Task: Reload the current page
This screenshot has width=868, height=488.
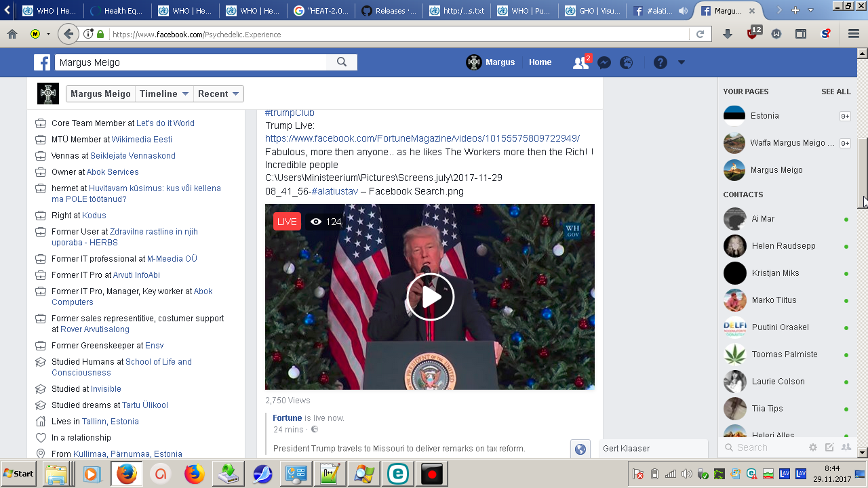Action: [700, 34]
